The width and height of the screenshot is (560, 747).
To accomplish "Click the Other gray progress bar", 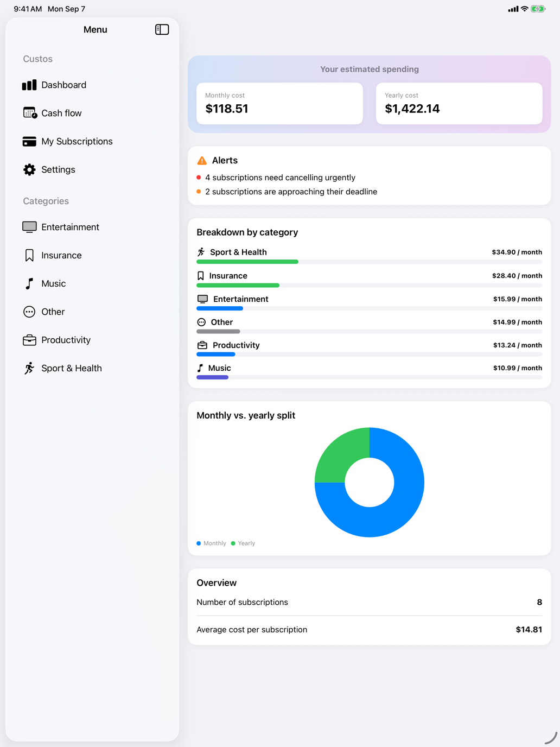I will coord(218,331).
